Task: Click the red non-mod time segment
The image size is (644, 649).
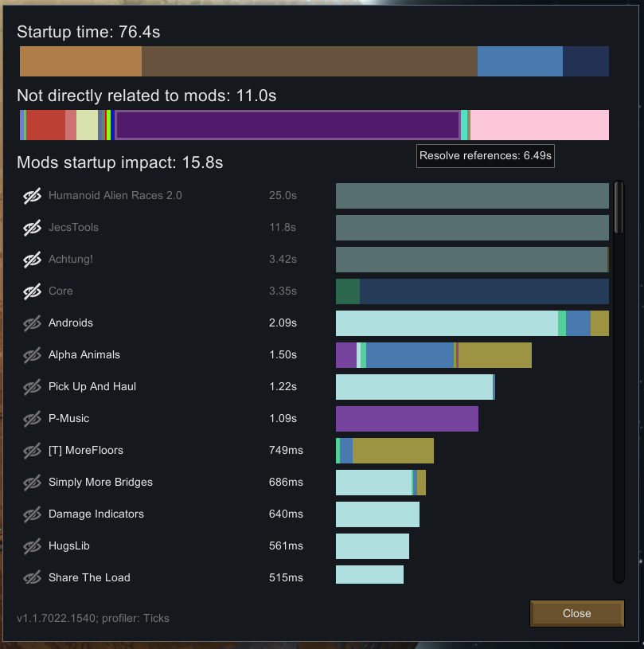Action: (45, 125)
